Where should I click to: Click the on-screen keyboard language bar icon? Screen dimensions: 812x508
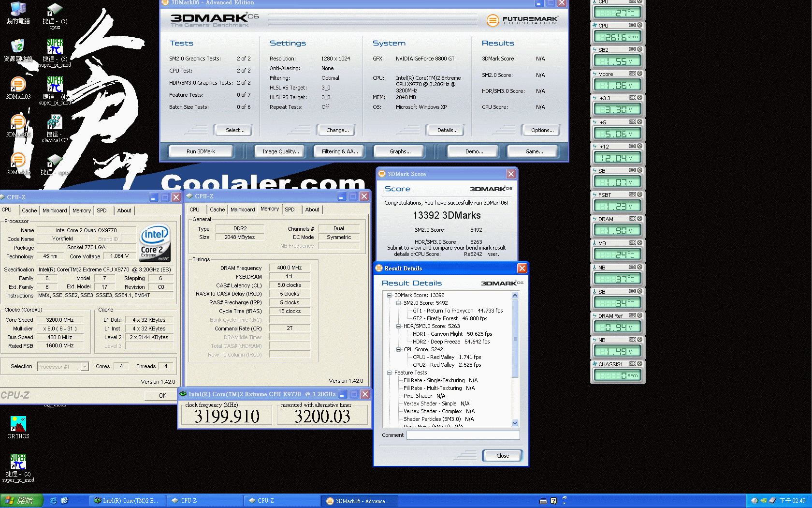(543, 501)
